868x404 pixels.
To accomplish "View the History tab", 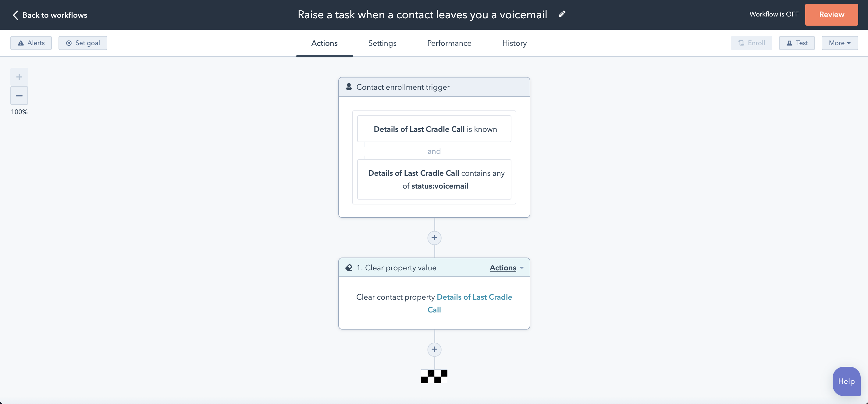I will point(514,43).
